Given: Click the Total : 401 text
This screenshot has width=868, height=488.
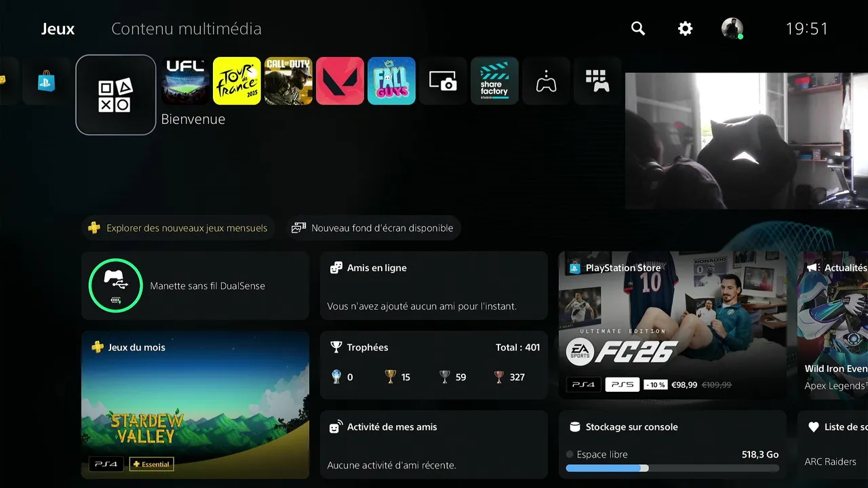Looking at the screenshot, I should coord(518,347).
